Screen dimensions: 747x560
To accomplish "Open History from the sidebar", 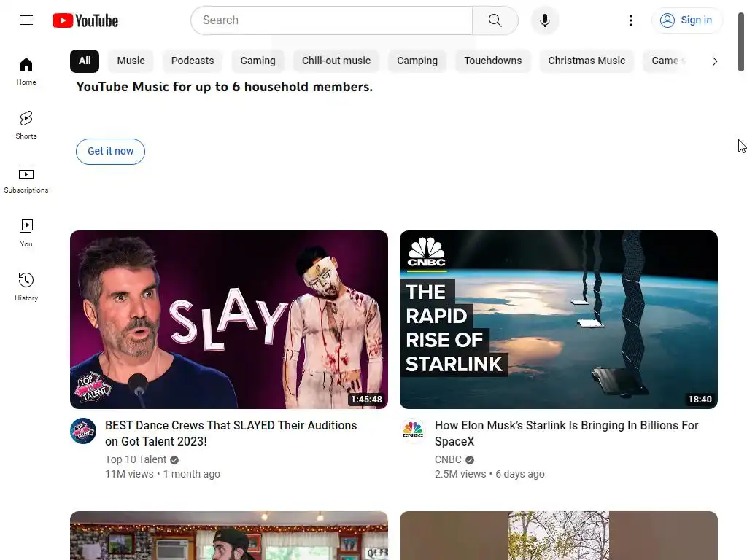I will [26, 287].
